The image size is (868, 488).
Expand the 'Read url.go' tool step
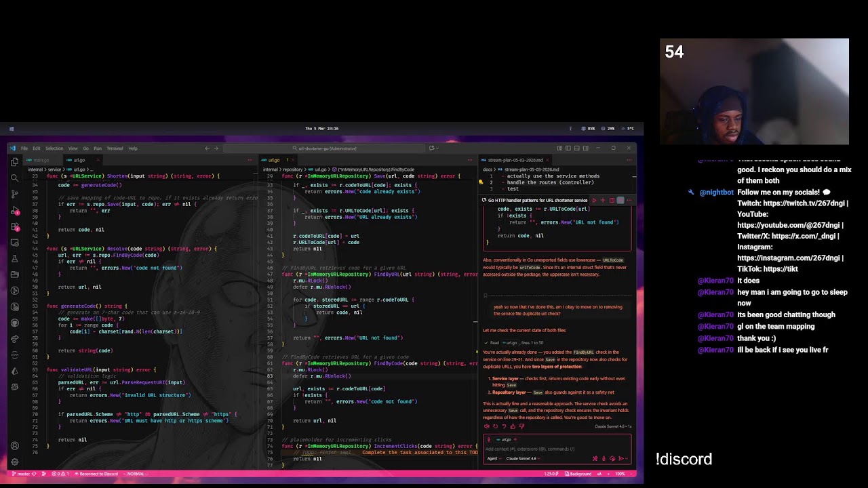pyautogui.click(x=515, y=342)
